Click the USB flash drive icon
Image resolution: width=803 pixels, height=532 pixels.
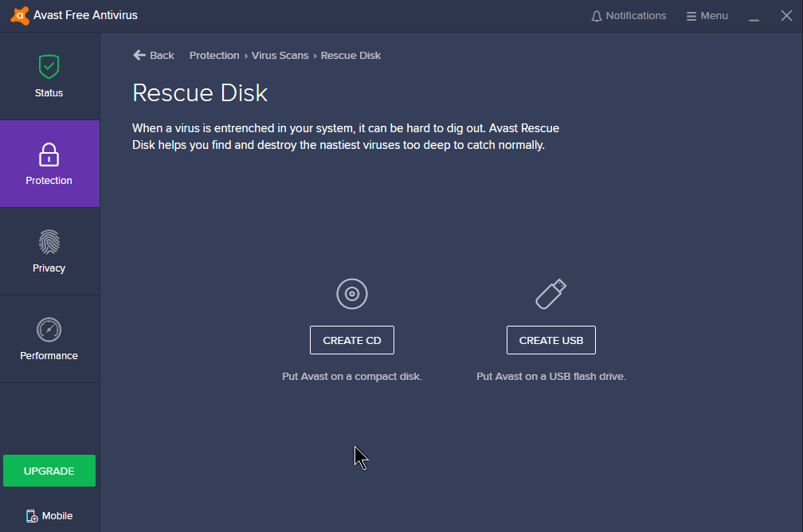pyautogui.click(x=551, y=294)
